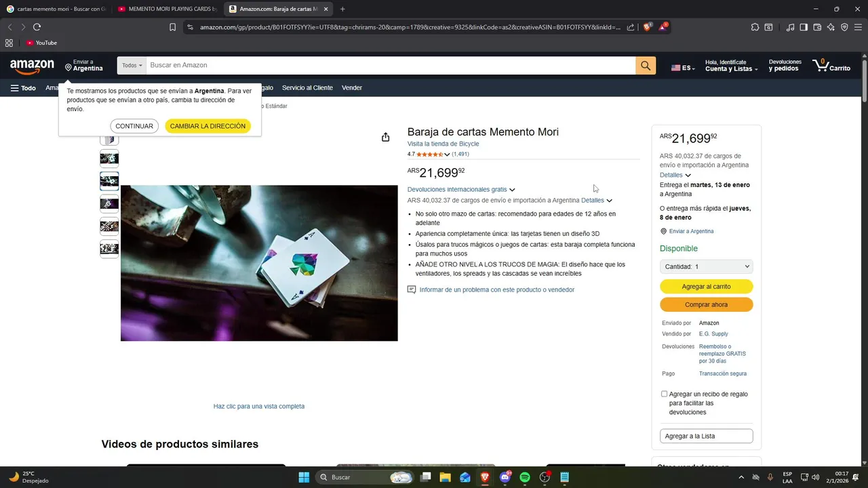This screenshot has height=488, width=868.
Task: Open Transacción segura link
Action: pos(722,373)
